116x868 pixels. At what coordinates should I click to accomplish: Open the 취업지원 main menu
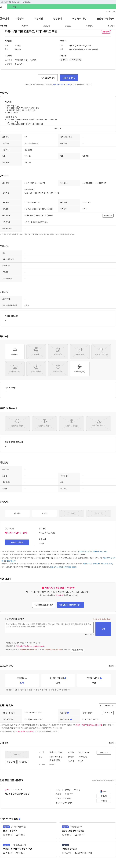click(x=39, y=19)
